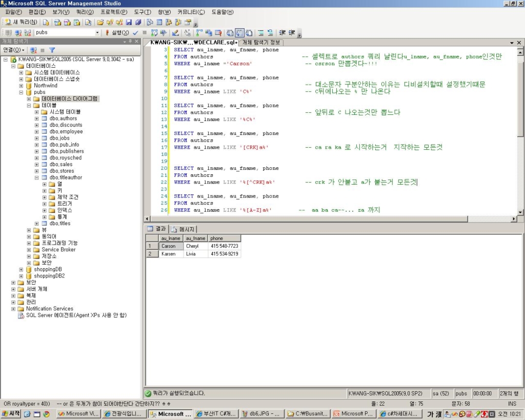
Task: Open the 연결(O) connect dropdown in Object Explorer
Action: [x=14, y=50]
